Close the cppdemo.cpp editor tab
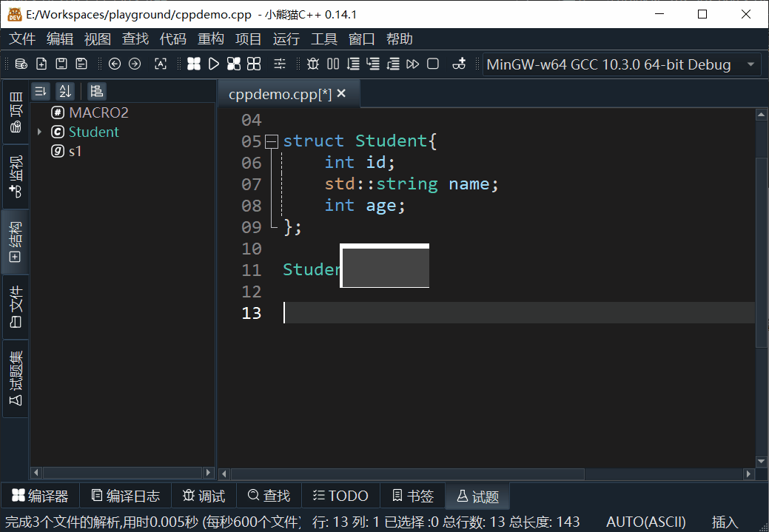769x532 pixels. (340, 93)
